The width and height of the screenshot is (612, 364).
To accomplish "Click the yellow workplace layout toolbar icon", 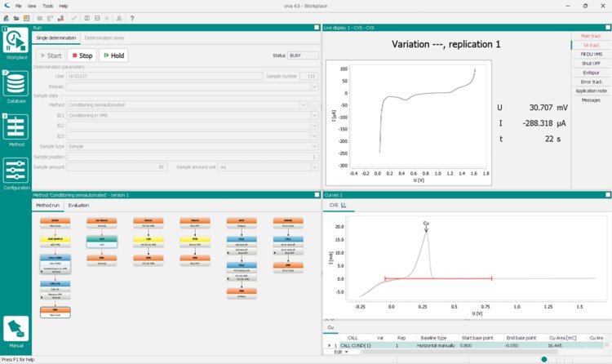I will [26, 18].
